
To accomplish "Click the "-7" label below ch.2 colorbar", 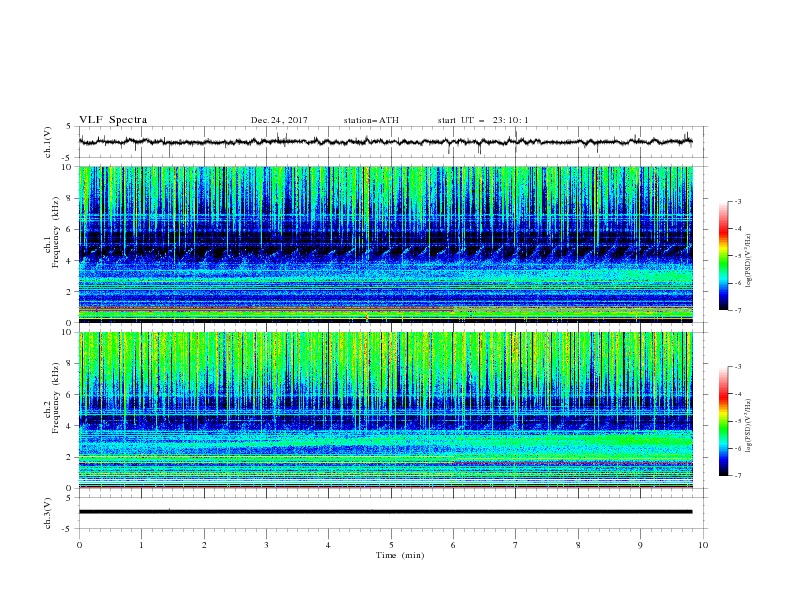I will pyautogui.click(x=737, y=476).
